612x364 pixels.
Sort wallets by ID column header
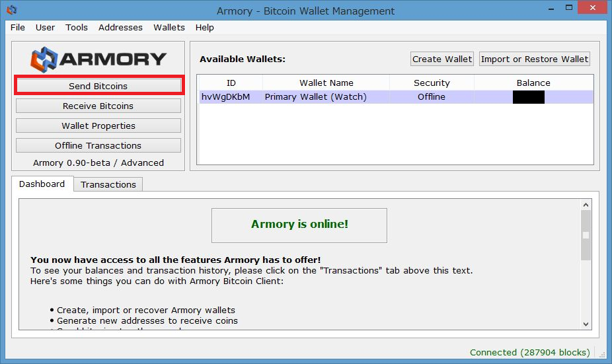(231, 83)
